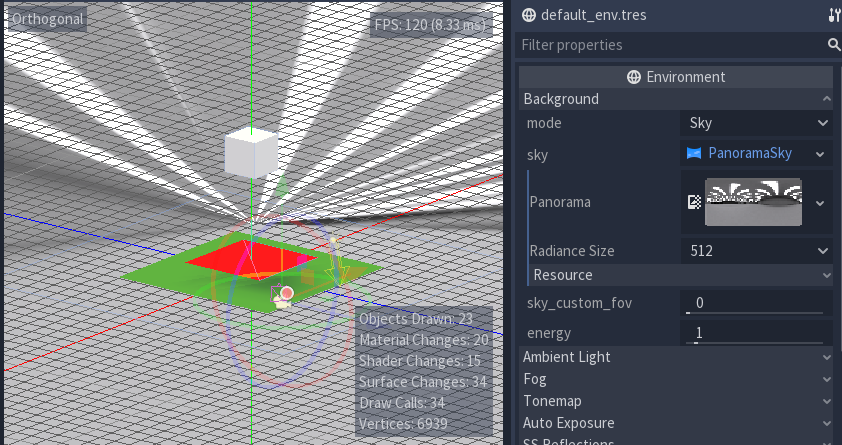This screenshot has width=842, height=445.
Task: Click the texture icon left of the Panorama preview
Action: point(694,202)
